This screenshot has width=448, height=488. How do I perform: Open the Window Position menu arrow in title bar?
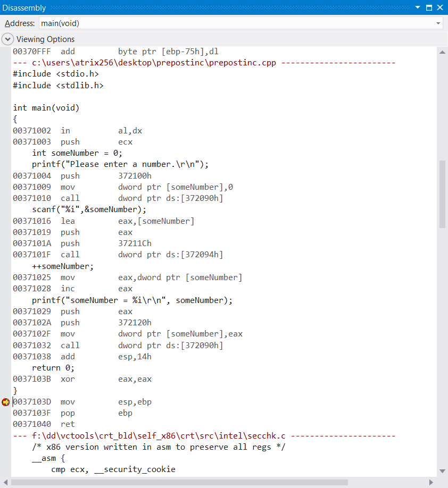point(418,8)
